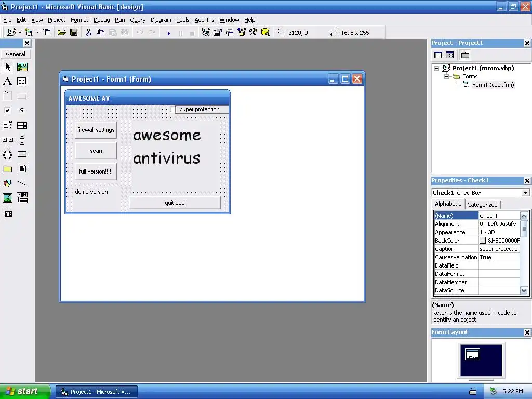Open the File menu
Viewport: 532px width, 399px height.
[x=7, y=20]
